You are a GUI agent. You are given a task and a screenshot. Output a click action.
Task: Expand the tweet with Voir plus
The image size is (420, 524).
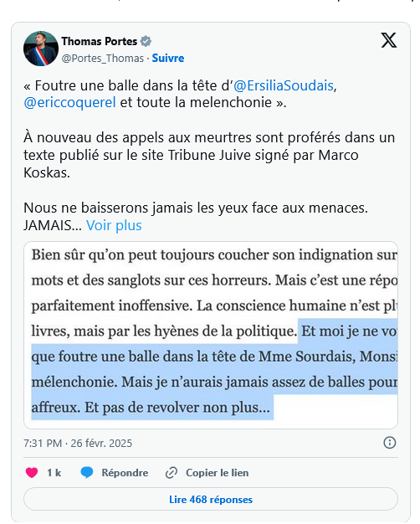tap(114, 225)
